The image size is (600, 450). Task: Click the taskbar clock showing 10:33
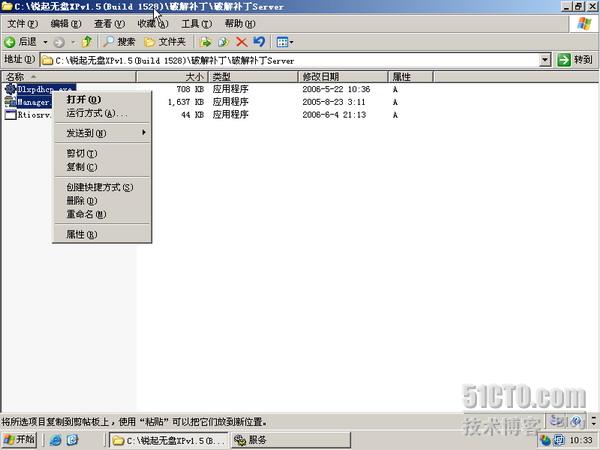pyautogui.click(x=581, y=440)
